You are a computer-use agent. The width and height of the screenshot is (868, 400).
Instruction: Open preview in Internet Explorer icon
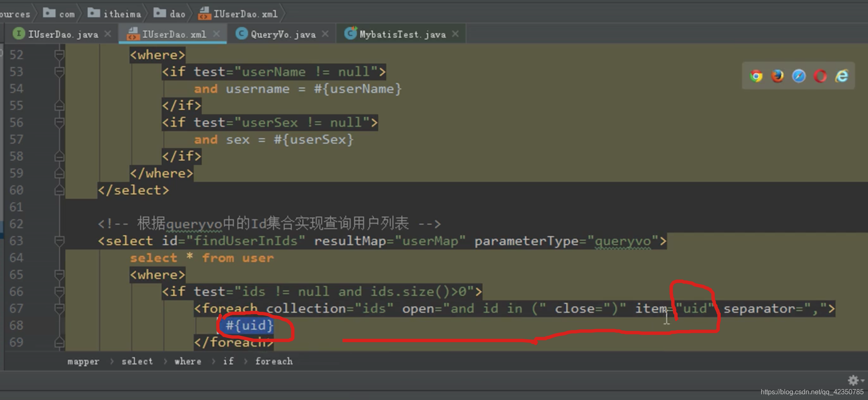841,76
